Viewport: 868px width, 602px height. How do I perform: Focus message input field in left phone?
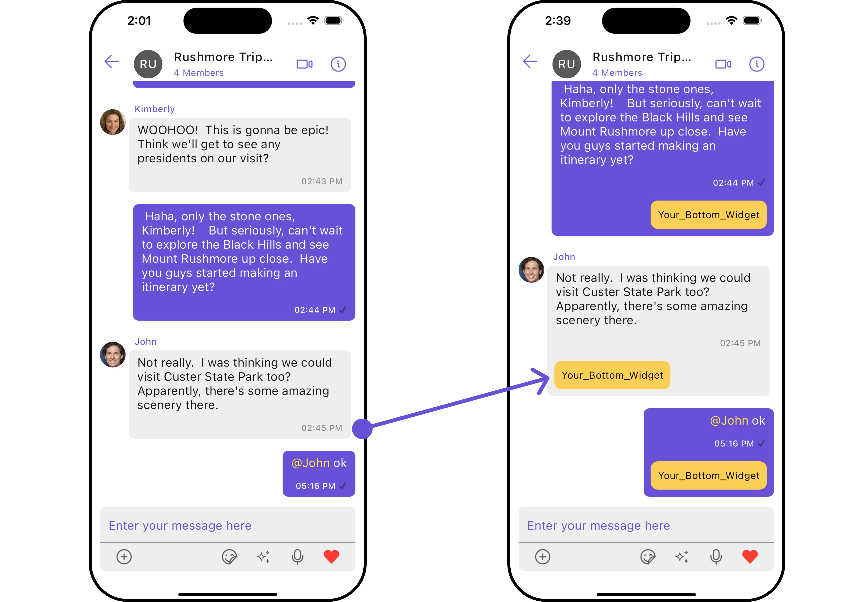228,525
